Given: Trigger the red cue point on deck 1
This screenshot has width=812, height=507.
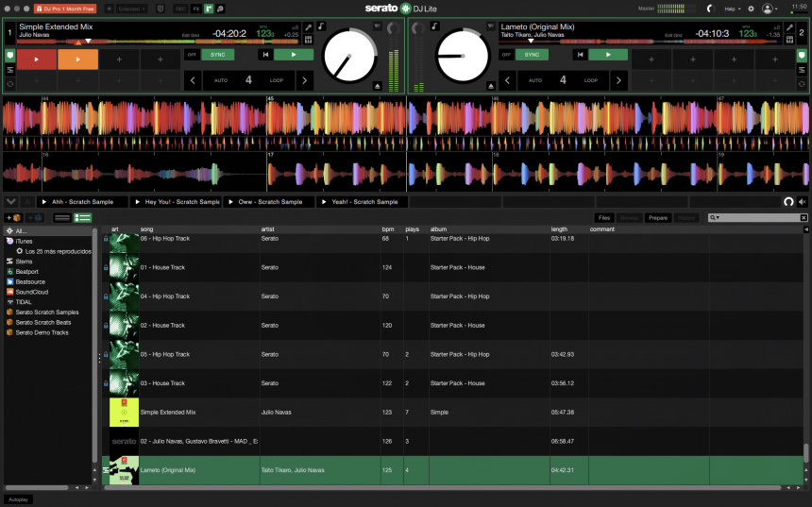Looking at the screenshot, I should pyautogui.click(x=37, y=59).
